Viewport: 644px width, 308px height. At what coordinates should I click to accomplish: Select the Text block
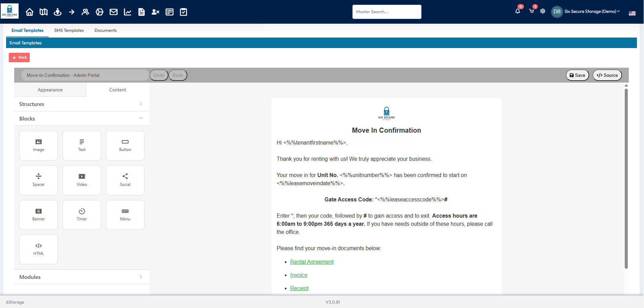click(82, 146)
